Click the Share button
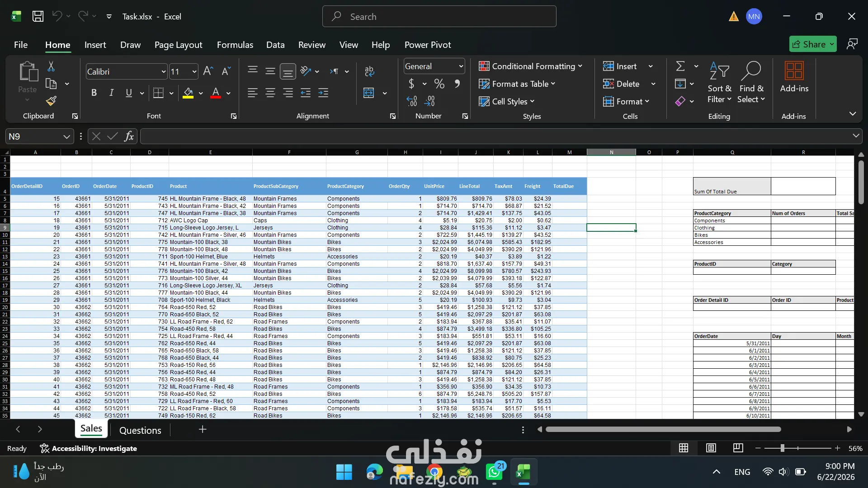This screenshot has width=868, height=488. point(813,44)
